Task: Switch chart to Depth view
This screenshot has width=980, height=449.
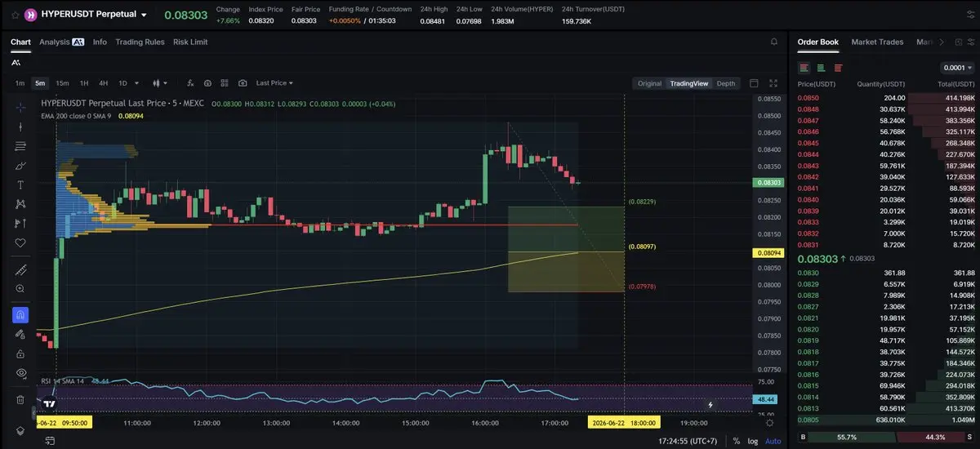Action: click(x=725, y=83)
